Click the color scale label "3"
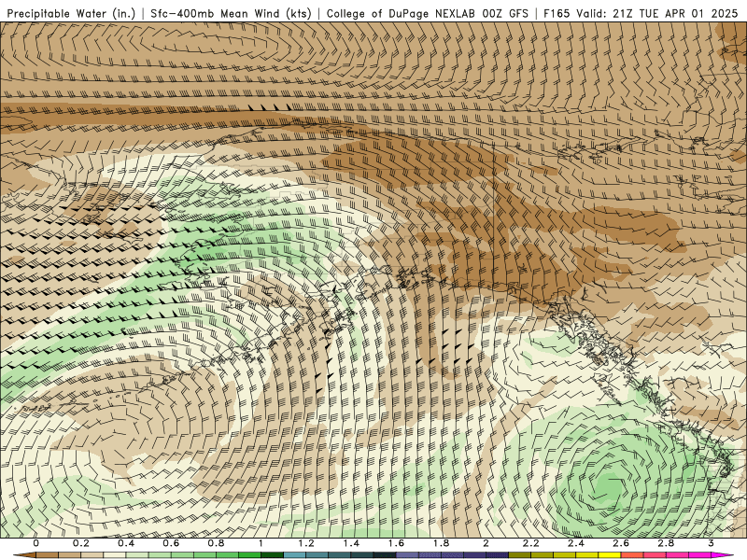This screenshot has width=747, height=560. (711, 543)
